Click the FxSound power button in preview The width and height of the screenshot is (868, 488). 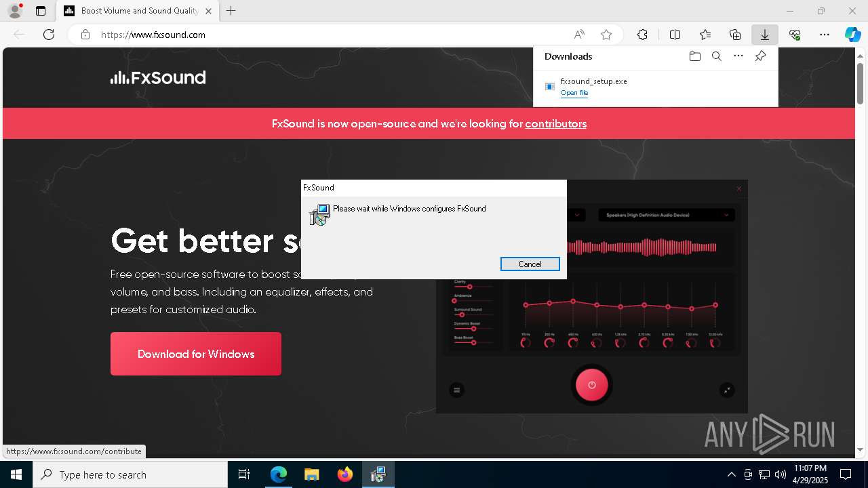point(591,385)
